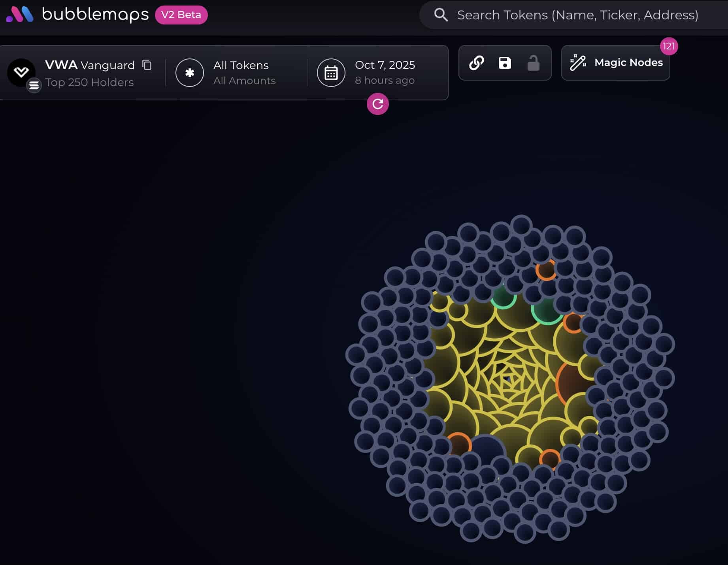Copy the VWA Vanguard token address

[x=147, y=65]
